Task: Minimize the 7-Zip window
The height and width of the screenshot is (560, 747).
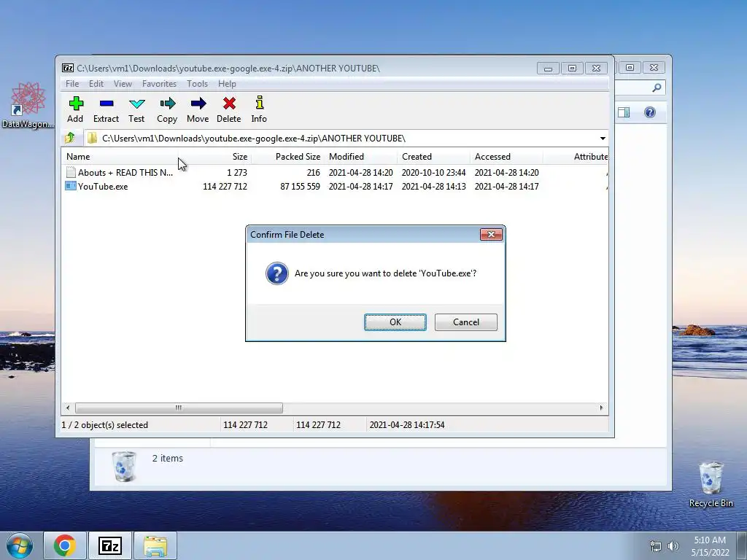Action: click(x=548, y=68)
